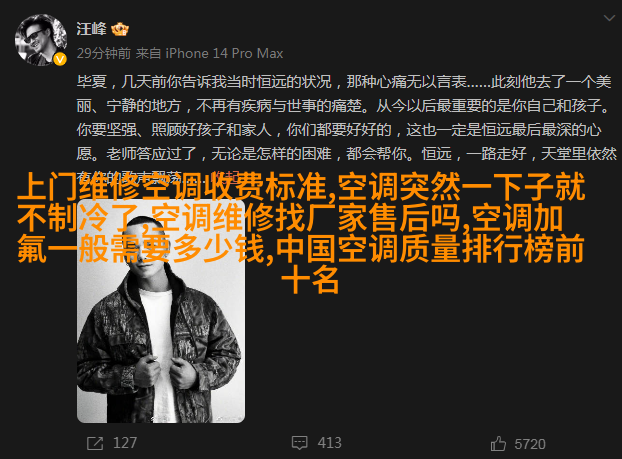Click the username 汪峰
622x459 pixels.
point(92,29)
